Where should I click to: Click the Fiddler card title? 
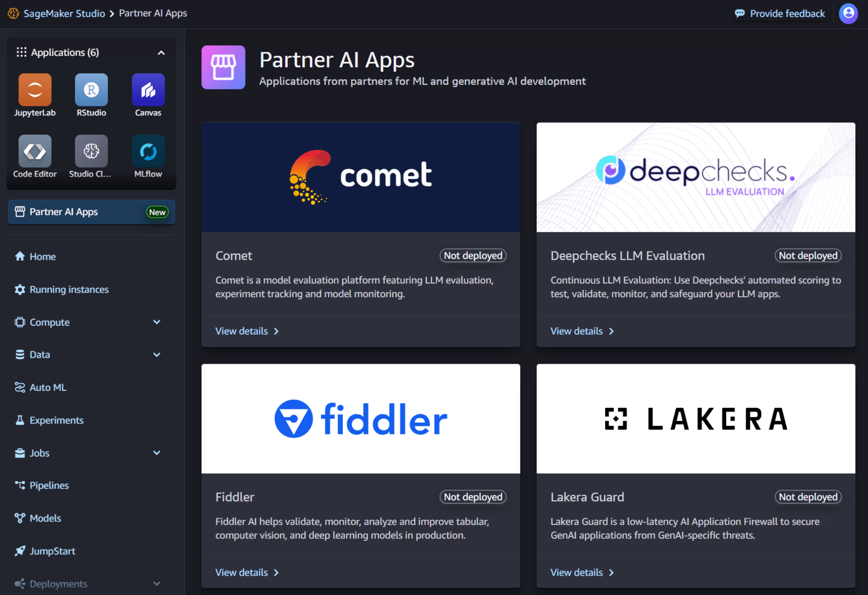pos(235,497)
